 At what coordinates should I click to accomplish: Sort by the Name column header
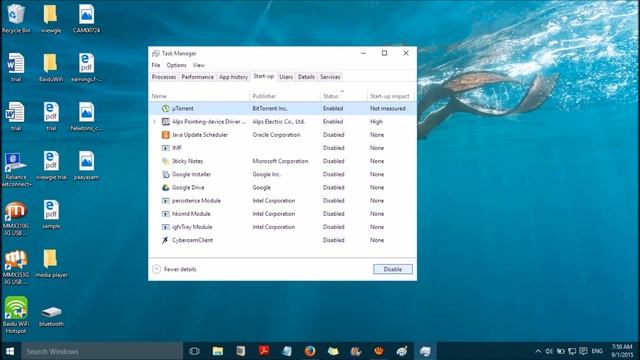(x=200, y=96)
